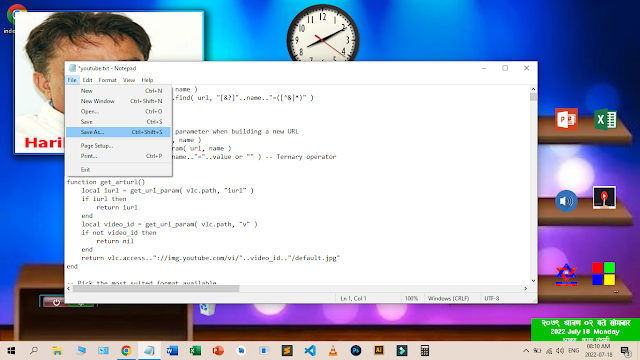Open Calculator from the taskbar
This screenshot has width=640, height=360.
pyautogui.click(x=425, y=350)
